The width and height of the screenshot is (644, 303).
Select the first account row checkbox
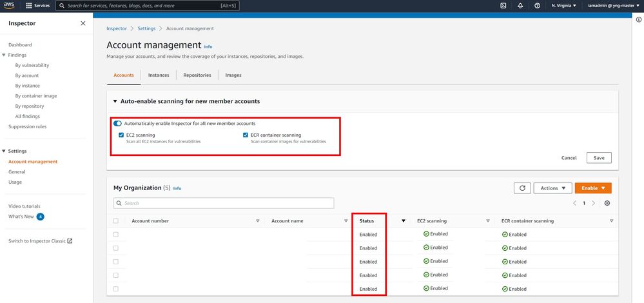pyautogui.click(x=116, y=235)
